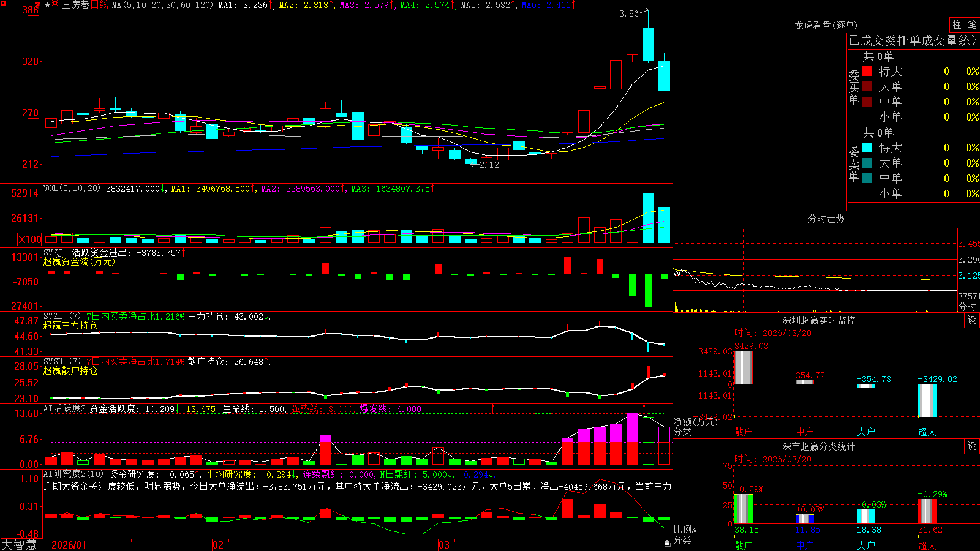Click the 散户持仓: 26.648 value
980x551 pixels.
(225, 362)
